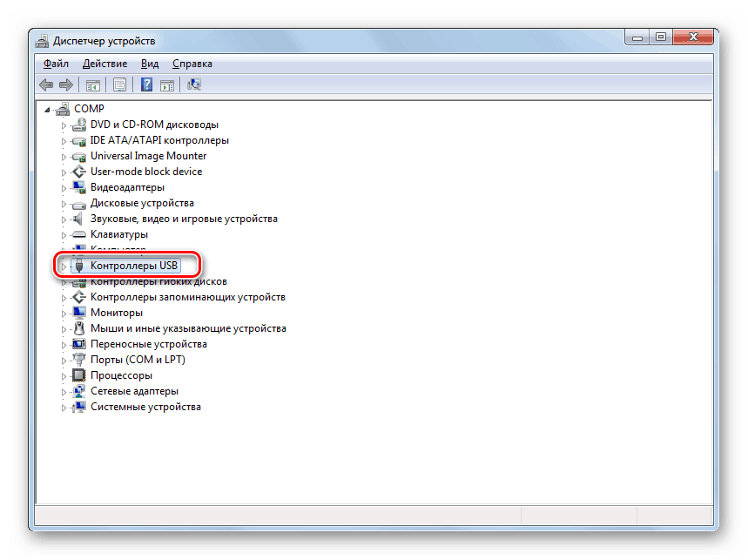Click the Мониторы monitor icon
Image resolution: width=748 pixels, height=560 pixels.
[x=78, y=313]
